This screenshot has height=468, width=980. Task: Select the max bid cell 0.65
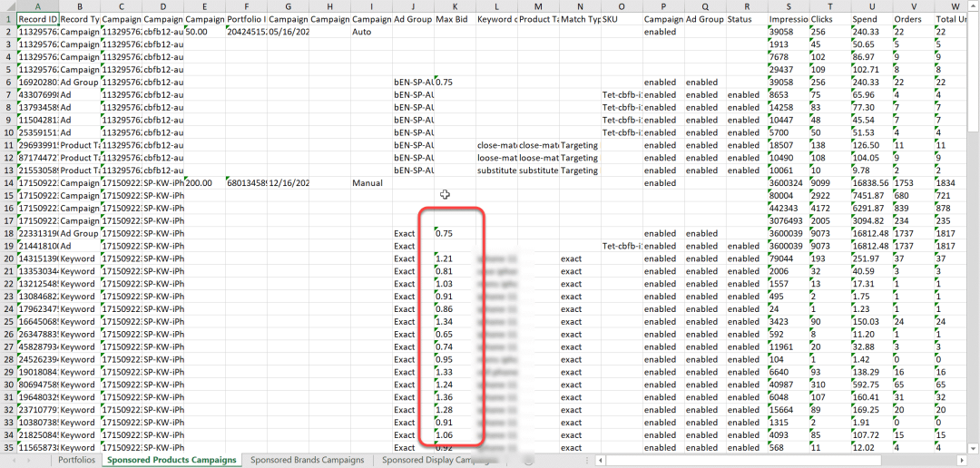[x=455, y=334]
